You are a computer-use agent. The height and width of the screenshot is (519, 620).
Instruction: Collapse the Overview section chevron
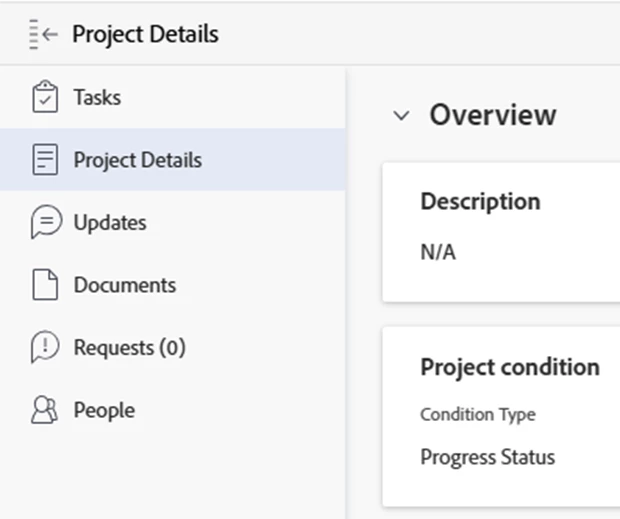401,116
